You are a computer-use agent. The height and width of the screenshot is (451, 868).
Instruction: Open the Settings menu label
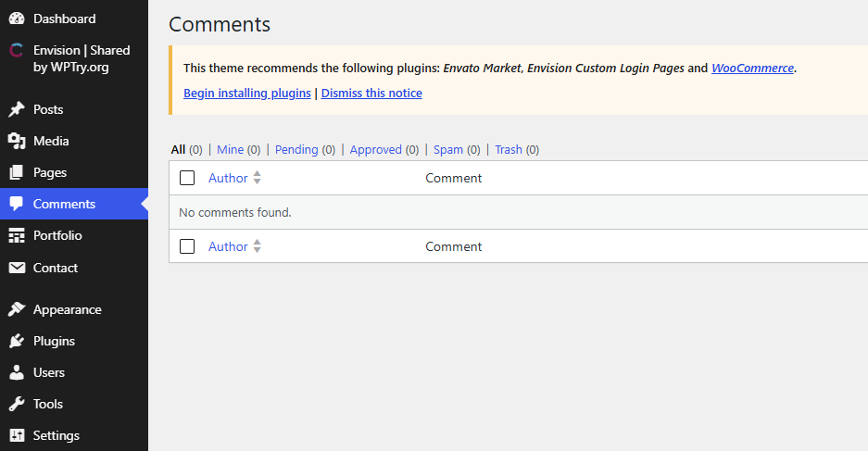(x=56, y=435)
